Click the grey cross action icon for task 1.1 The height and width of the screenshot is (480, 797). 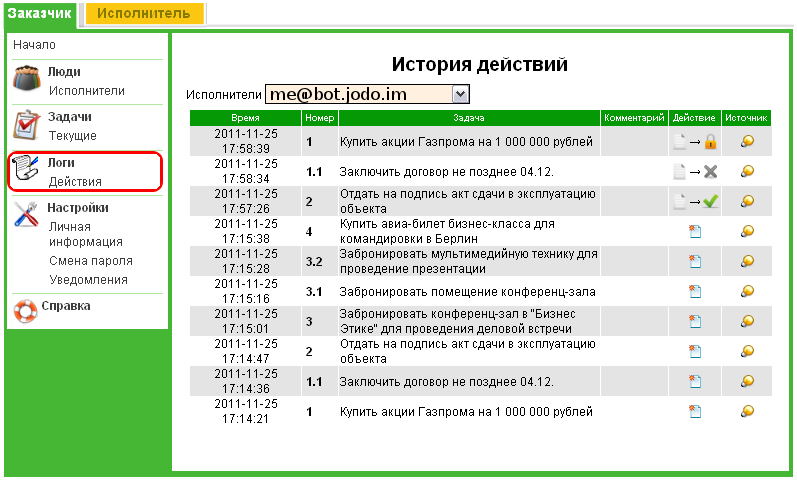pos(711,172)
